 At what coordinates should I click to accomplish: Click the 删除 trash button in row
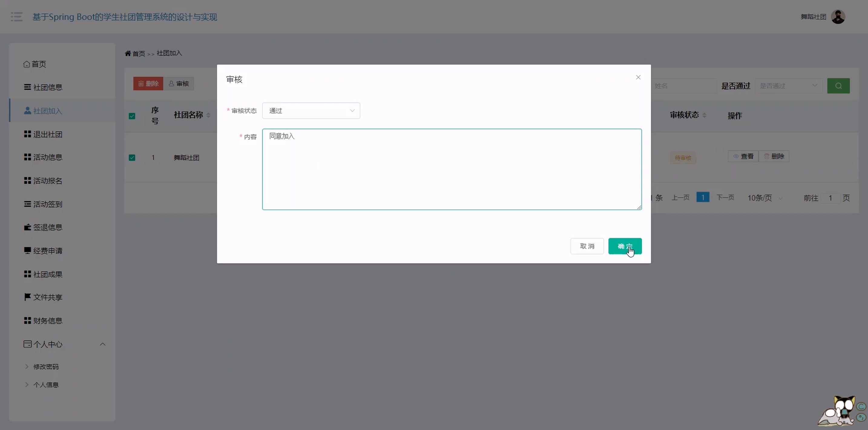774,157
